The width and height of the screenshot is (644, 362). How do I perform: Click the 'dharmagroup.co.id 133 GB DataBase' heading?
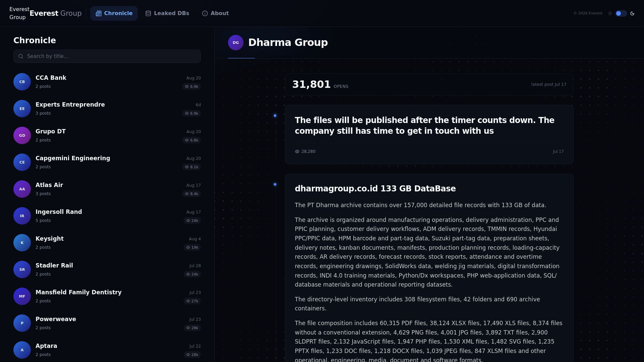click(x=375, y=189)
